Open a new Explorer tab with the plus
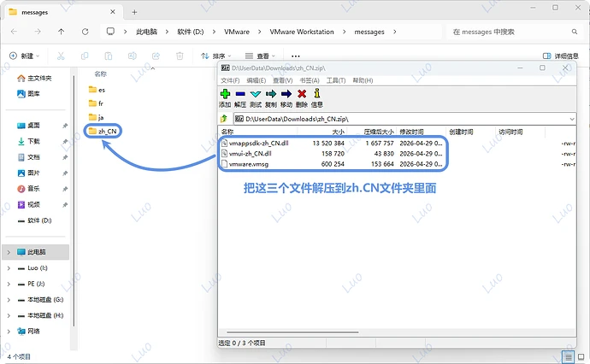This screenshot has height=364, width=590. point(134,12)
